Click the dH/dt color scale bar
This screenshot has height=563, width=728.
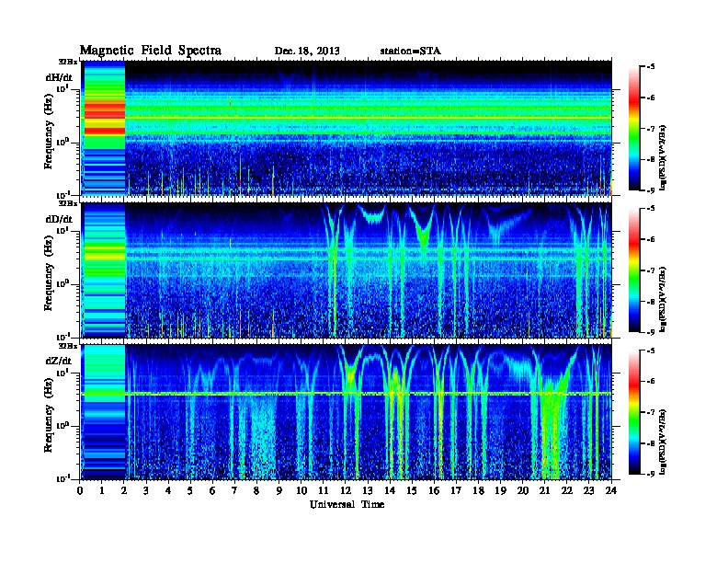point(633,128)
